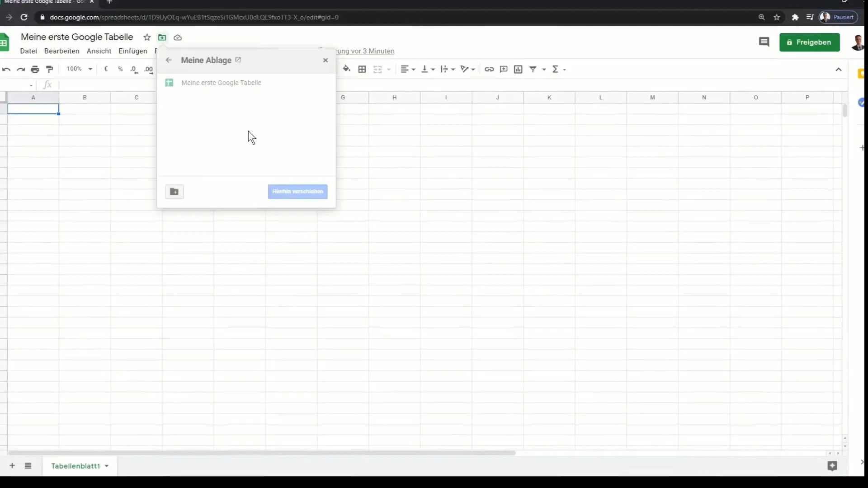Image resolution: width=868 pixels, height=488 pixels.
Task: Open the text rotation dropdown
Action: [x=467, y=69]
